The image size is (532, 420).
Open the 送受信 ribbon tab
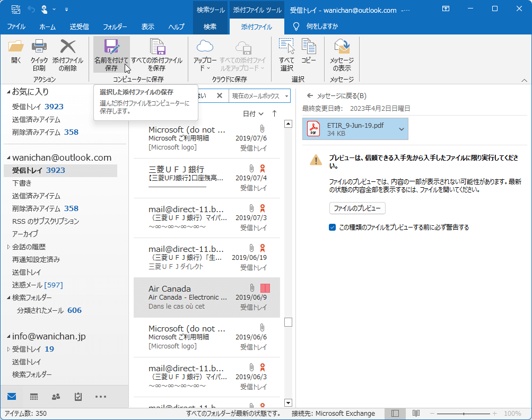(80, 27)
